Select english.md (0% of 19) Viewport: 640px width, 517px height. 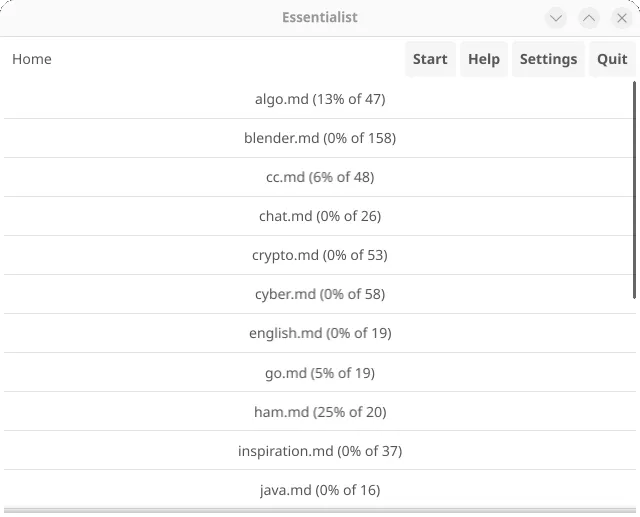pos(320,333)
